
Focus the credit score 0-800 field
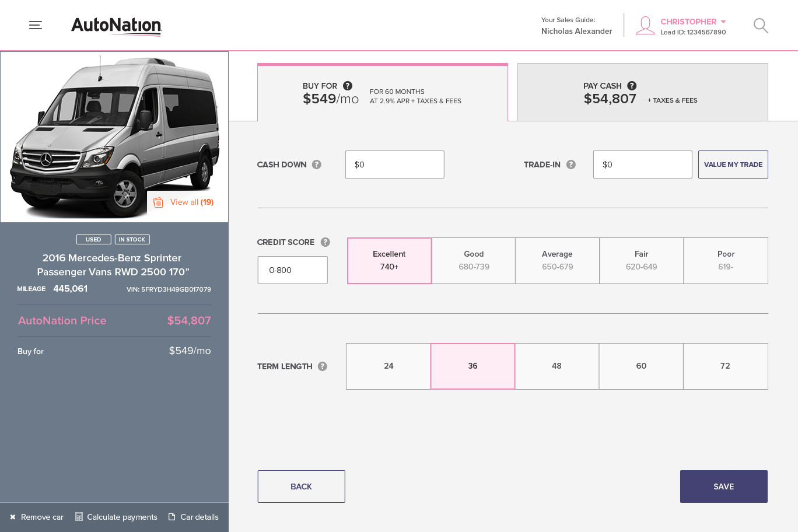[x=293, y=270]
